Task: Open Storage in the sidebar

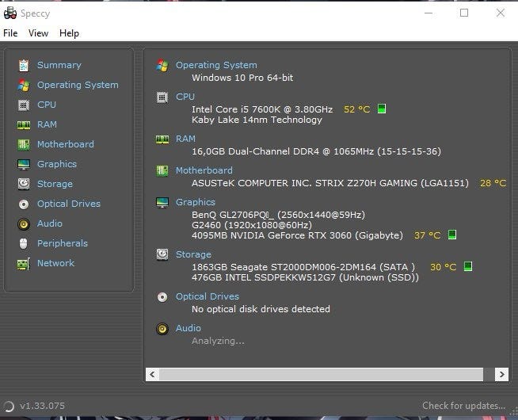Action: (x=55, y=184)
